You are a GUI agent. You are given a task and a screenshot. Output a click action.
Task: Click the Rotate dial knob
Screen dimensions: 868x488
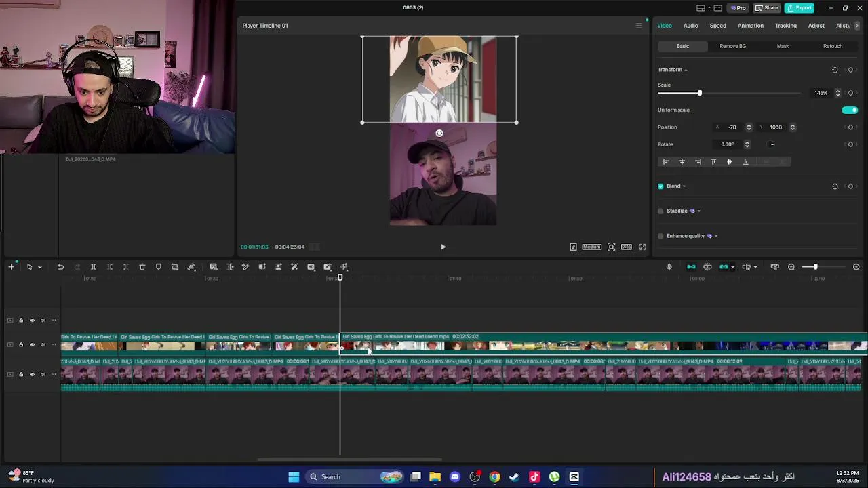(772, 144)
